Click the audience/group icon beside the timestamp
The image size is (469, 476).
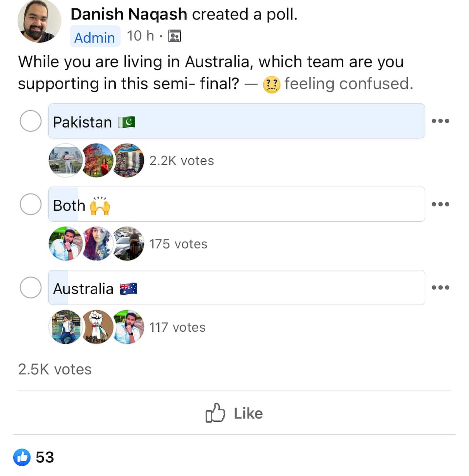click(x=174, y=36)
